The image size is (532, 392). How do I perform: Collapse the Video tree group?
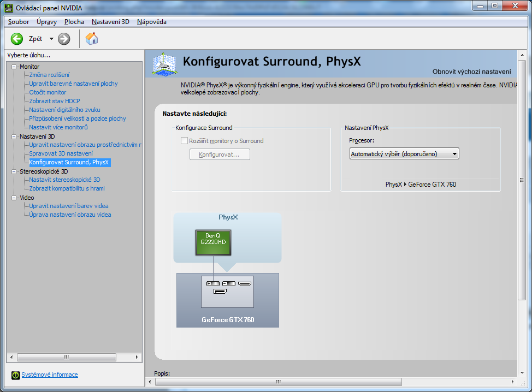[14, 198]
